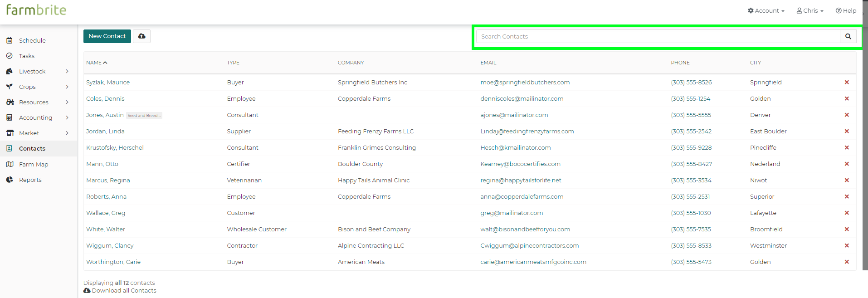Expand the Livestock submenu chevron

tap(67, 71)
